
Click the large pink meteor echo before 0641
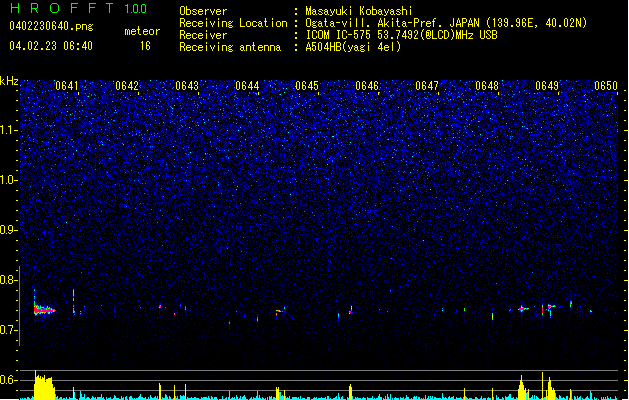click(x=44, y=309)
